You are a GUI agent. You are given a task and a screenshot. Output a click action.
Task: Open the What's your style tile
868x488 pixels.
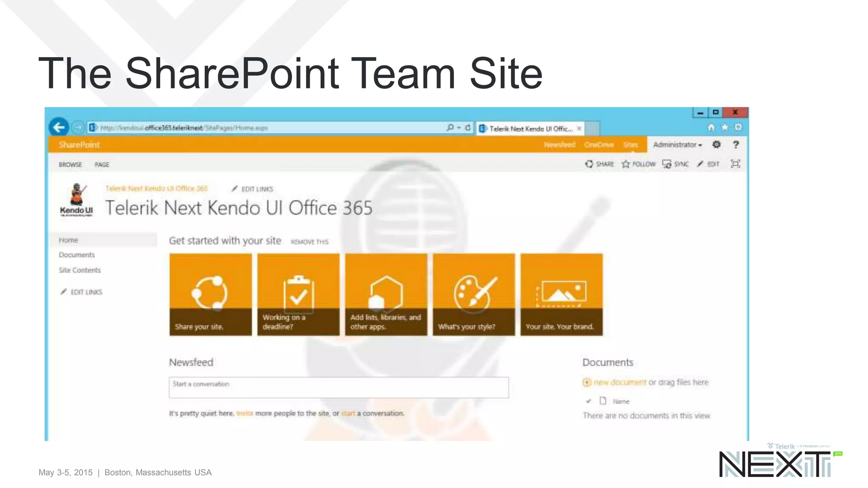474,295
